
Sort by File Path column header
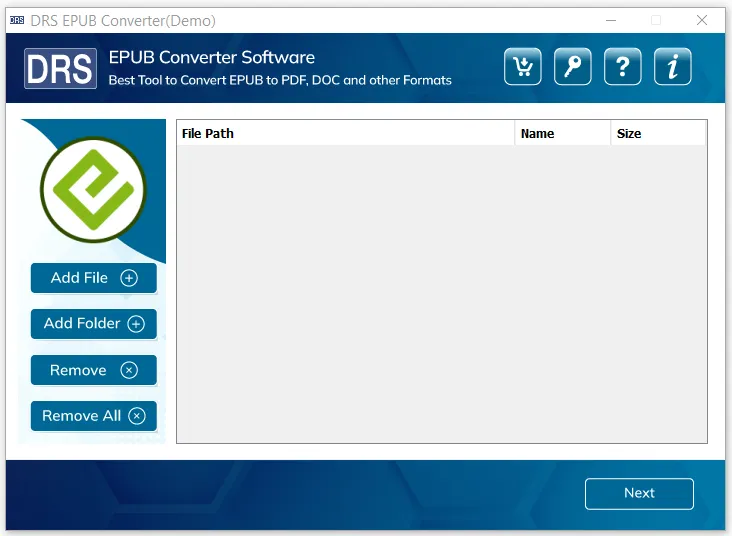[345, 134]
